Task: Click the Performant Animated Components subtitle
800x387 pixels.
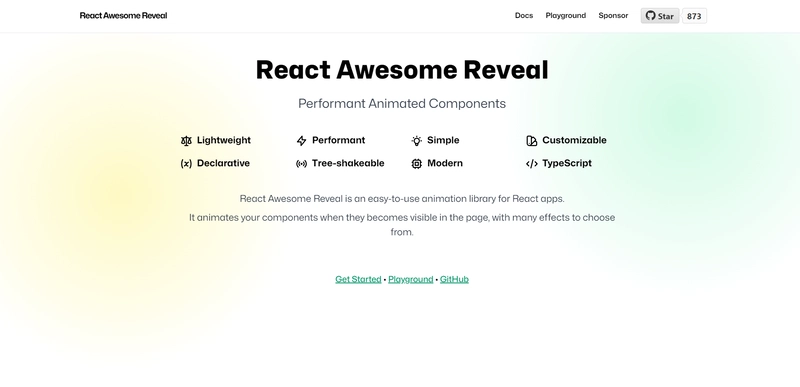Action: pos(402,104)
